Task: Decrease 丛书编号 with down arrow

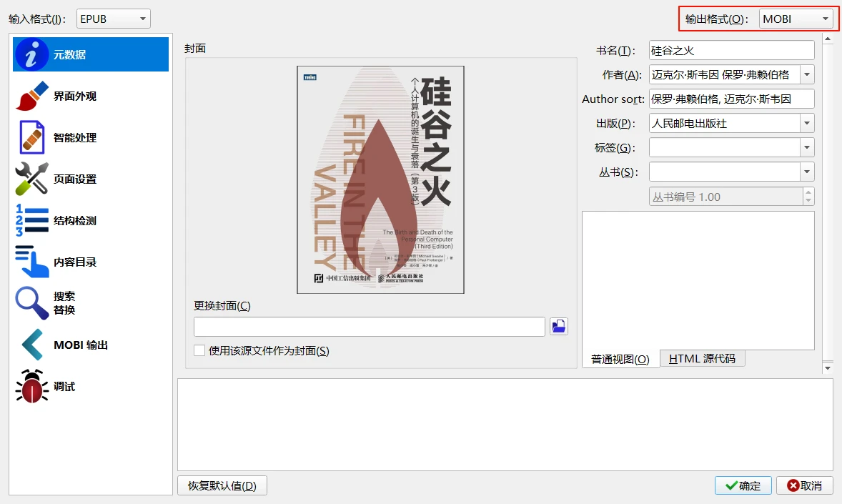Action: tap(808, 201)
